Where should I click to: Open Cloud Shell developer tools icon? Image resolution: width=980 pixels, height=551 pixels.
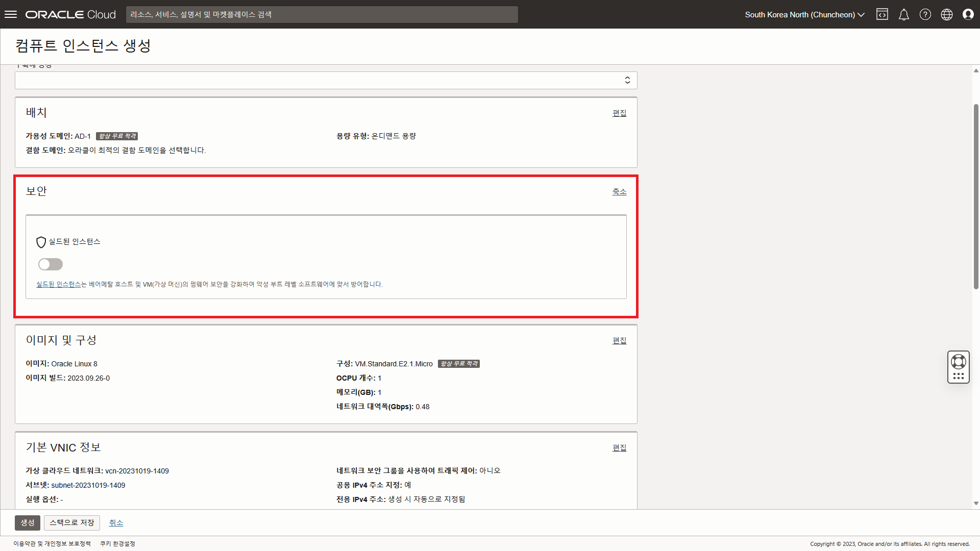pos(882,14)
